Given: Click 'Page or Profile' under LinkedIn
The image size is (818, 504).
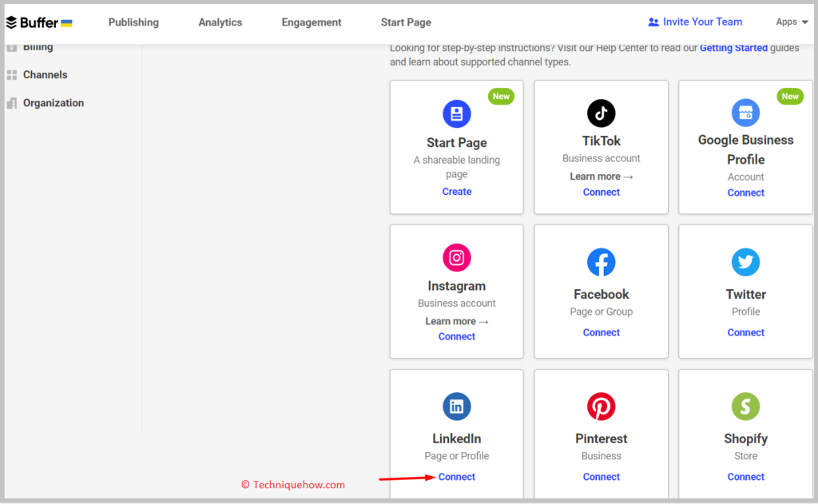Looking at the screenshot, I should 456,456.
